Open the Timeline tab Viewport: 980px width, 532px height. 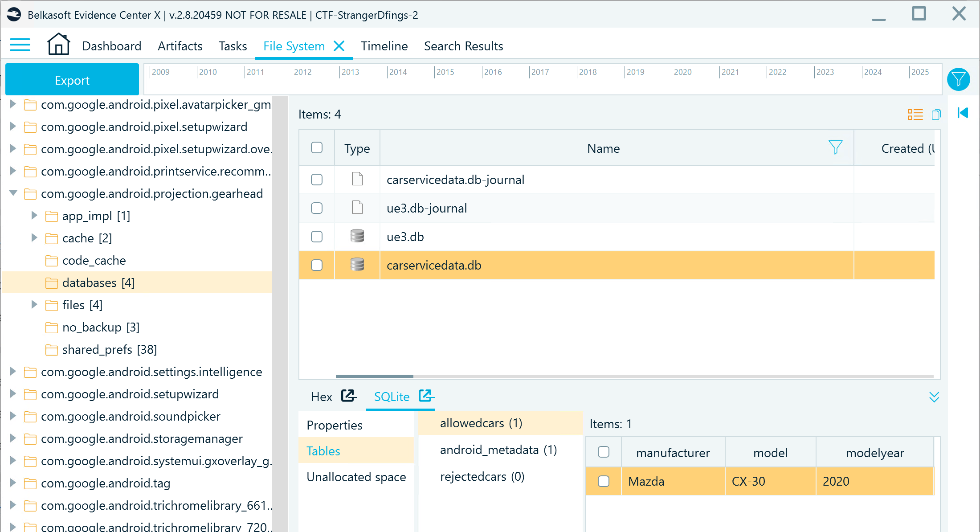(384, 46)
